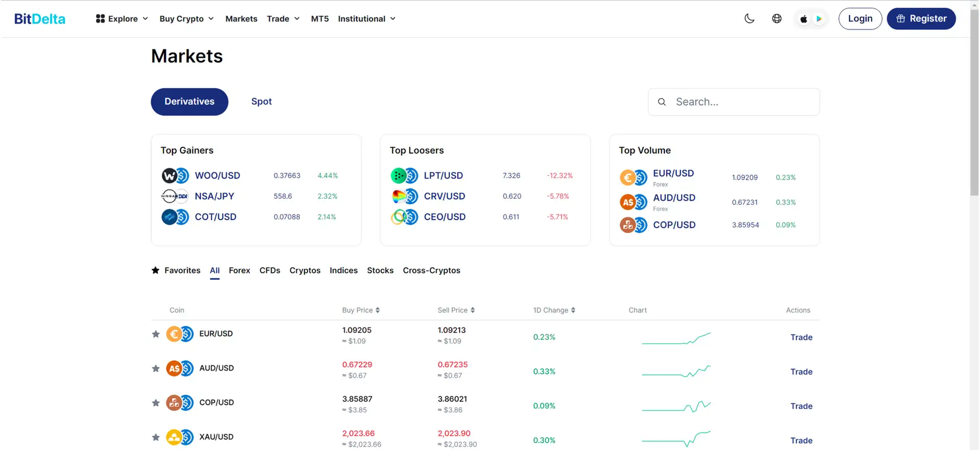Click the search magnifier icon
Image resolution: width=980 pixels, height=450 pixels.
point(661,102)
